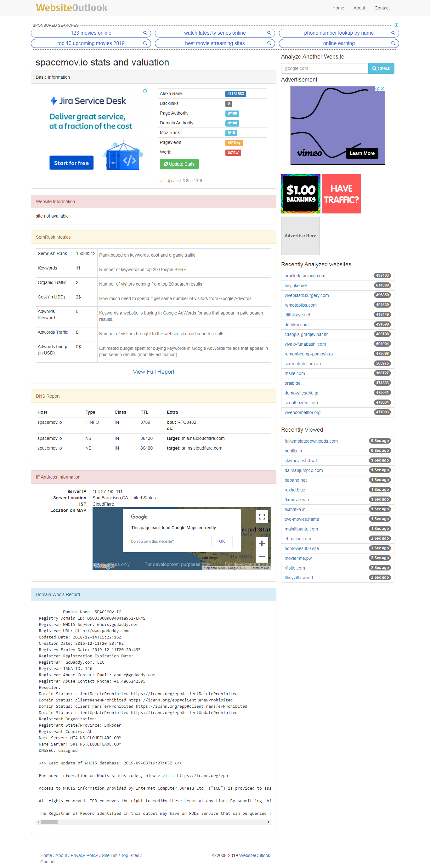Click the search icon beside 'phone number lookup by name'
430x868 pixels.
click(x=393, y=33)
